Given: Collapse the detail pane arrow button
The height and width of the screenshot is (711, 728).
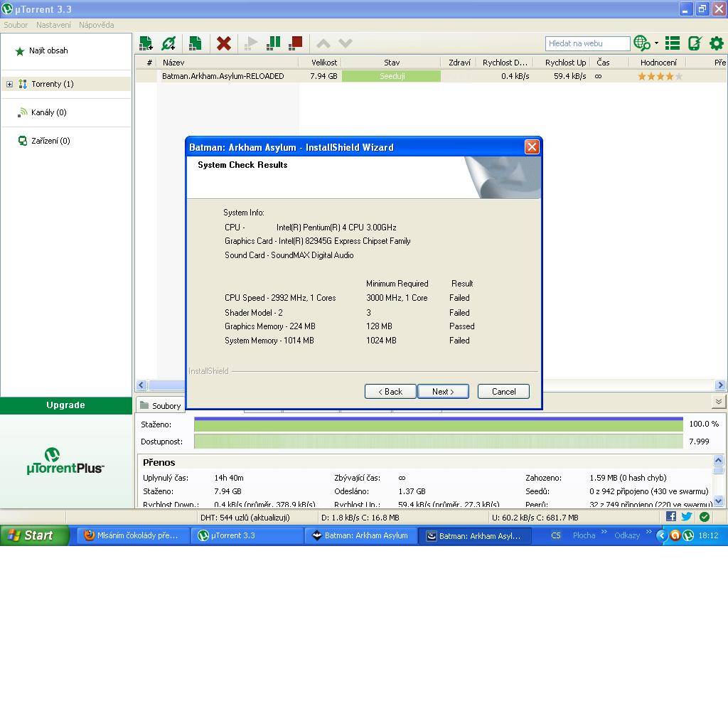Looking at the screenshot, I should click(718, 402).
